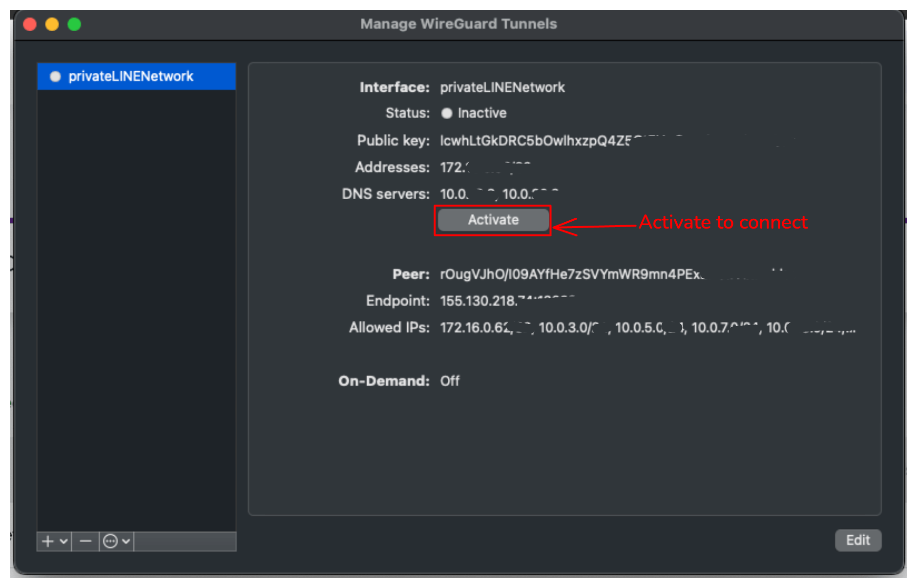Open the ellipsis circle actions icon
Screen dimensions: 917x588
[x=111, y=541]
